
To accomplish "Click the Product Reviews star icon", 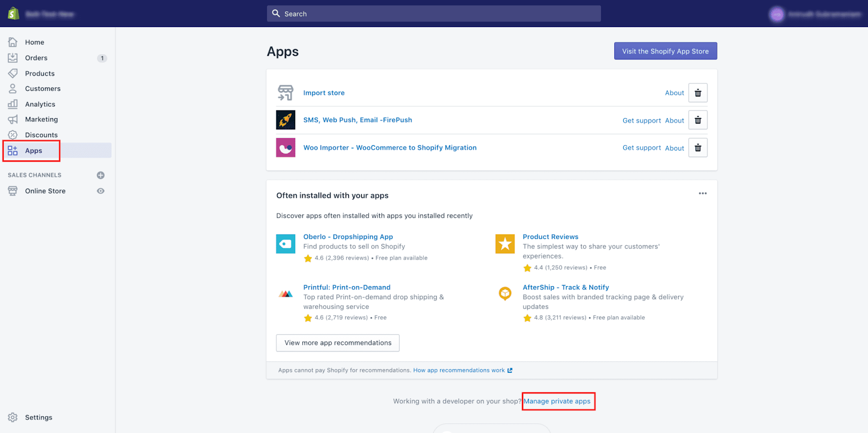I will pyautogui.click(x=505, y=244).
